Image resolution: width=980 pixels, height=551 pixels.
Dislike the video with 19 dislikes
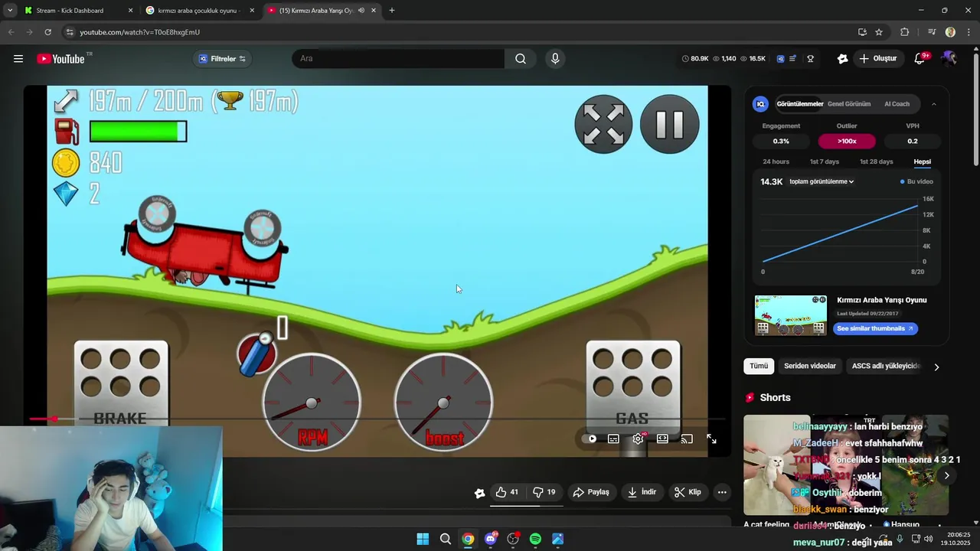coord(544,492)
